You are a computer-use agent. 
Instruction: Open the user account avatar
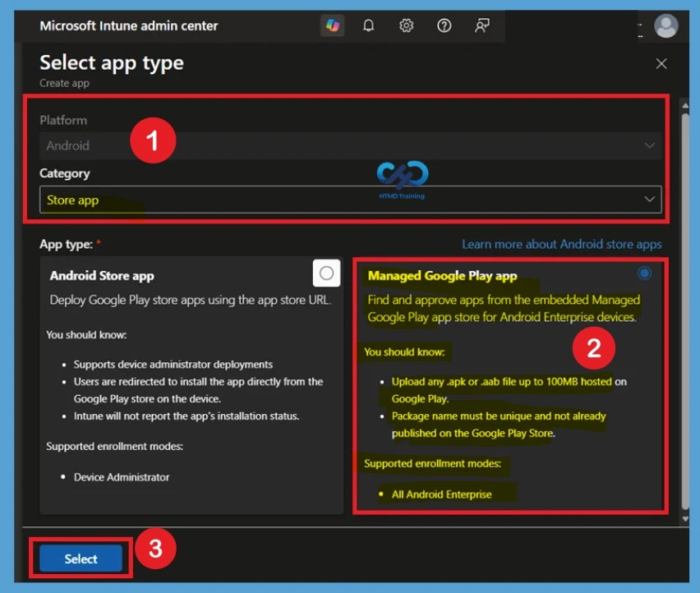pos(666,26)
